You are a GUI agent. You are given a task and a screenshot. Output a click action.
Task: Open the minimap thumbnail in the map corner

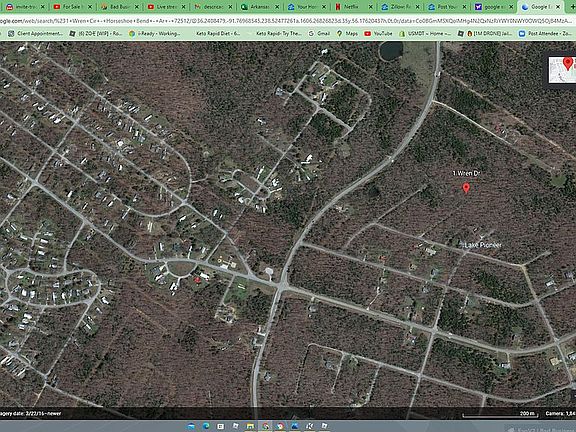562,70
